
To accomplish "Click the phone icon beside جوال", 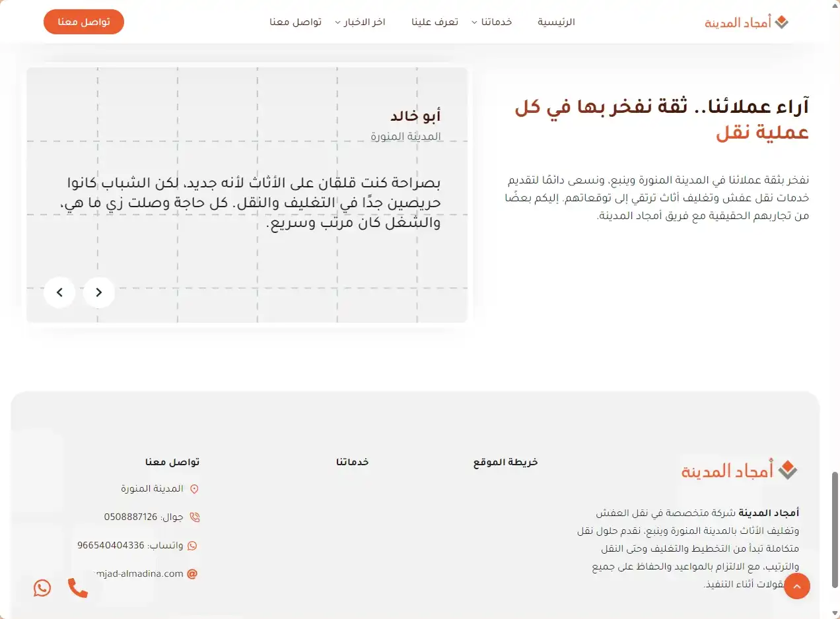I will [x=194, y=517].
